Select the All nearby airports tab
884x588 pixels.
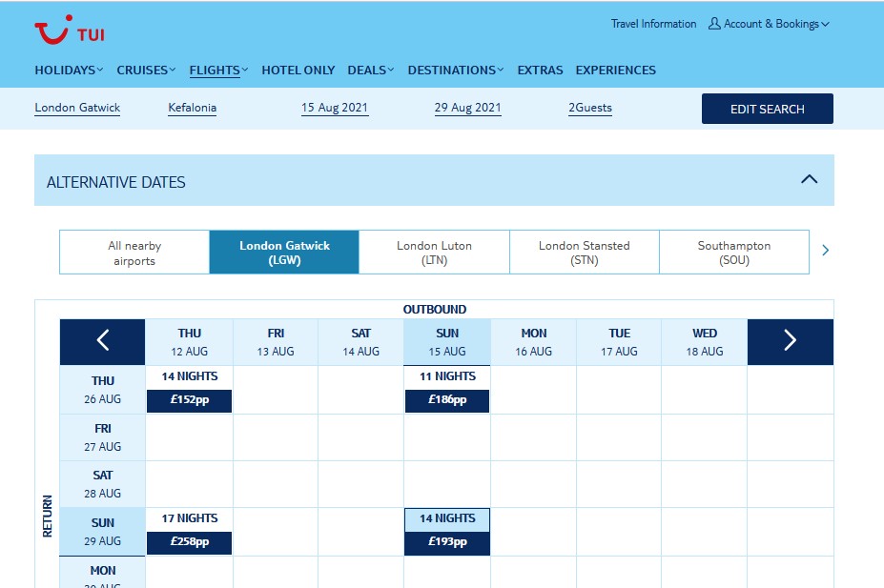click(134, 253)
